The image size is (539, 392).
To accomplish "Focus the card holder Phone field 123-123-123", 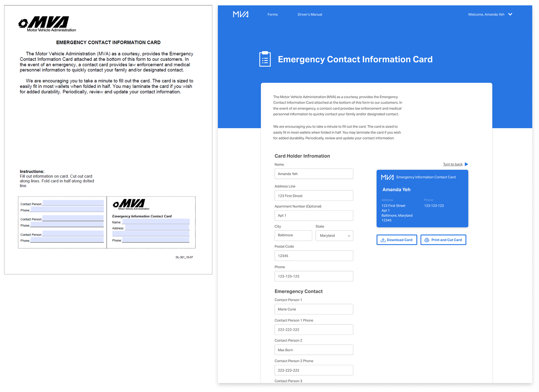I will [x=314, y=276].
